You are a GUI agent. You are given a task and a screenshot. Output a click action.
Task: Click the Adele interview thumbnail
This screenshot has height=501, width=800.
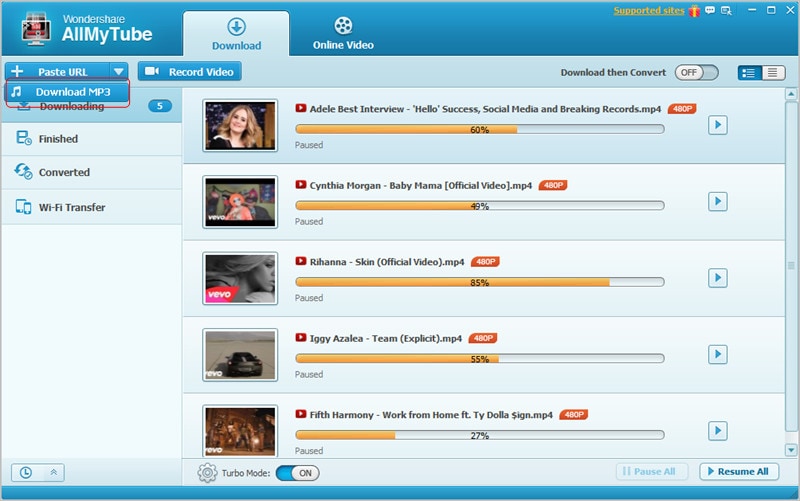pyautogui.click(x=240, y=126)
